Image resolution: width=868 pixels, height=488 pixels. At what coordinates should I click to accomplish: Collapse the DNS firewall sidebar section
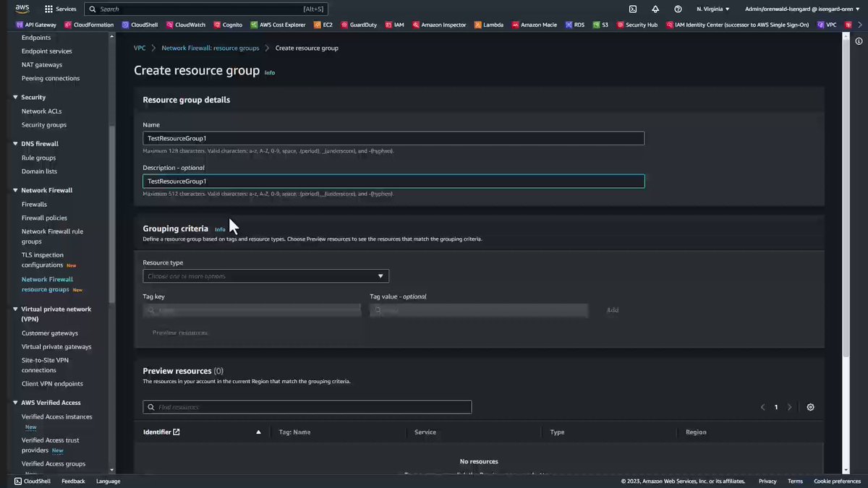(16, 143)
